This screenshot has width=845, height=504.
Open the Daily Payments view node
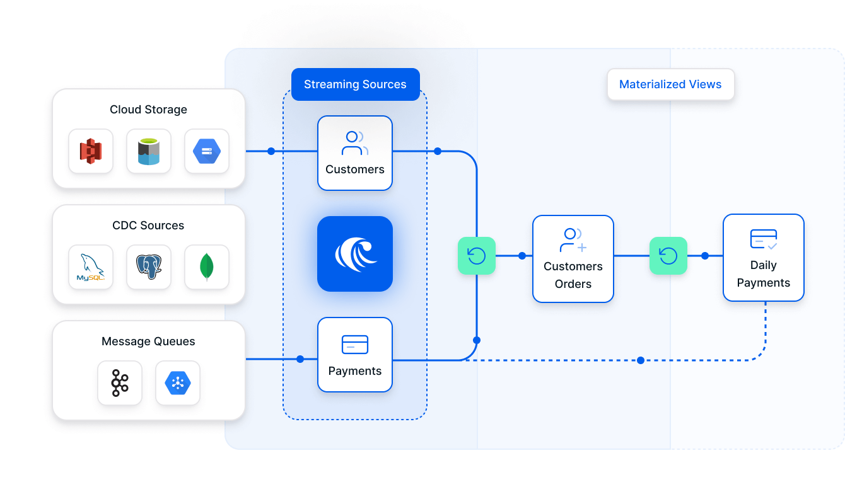tap(764, 258)
